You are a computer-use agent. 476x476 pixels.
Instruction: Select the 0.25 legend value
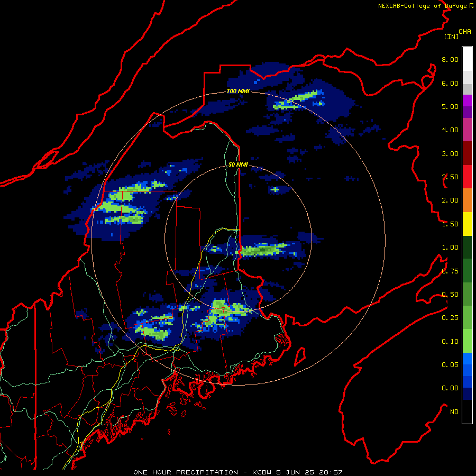coord(450,318)
